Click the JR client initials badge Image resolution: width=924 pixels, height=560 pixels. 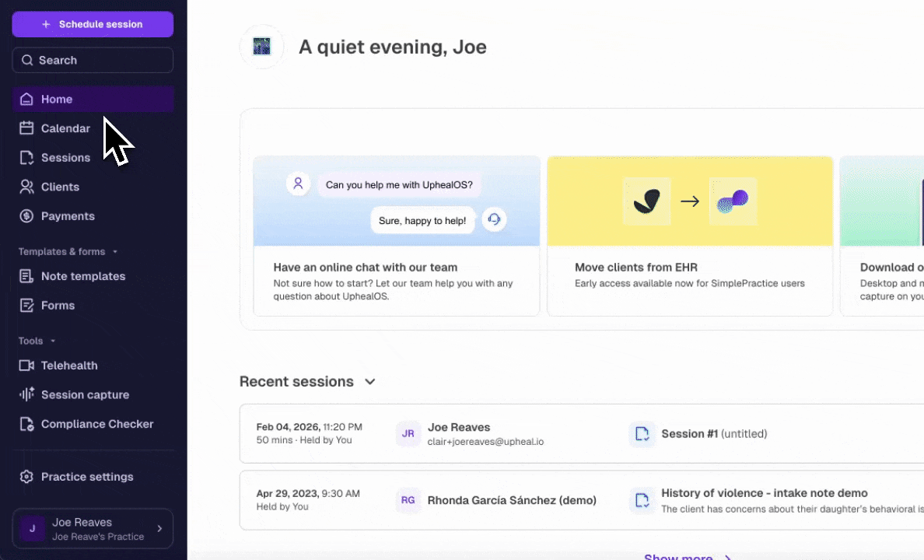(408, 433)
